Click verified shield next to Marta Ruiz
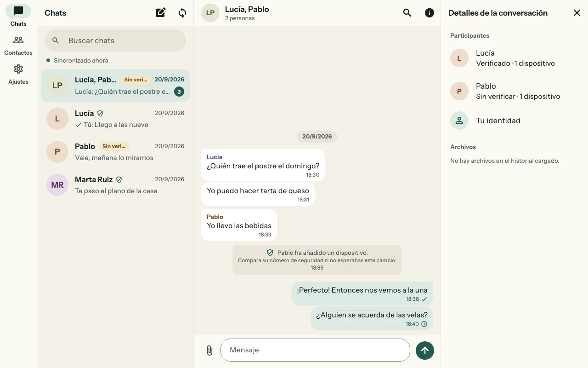588x368 pixels. pyautogui.click(x=119, y=179)
